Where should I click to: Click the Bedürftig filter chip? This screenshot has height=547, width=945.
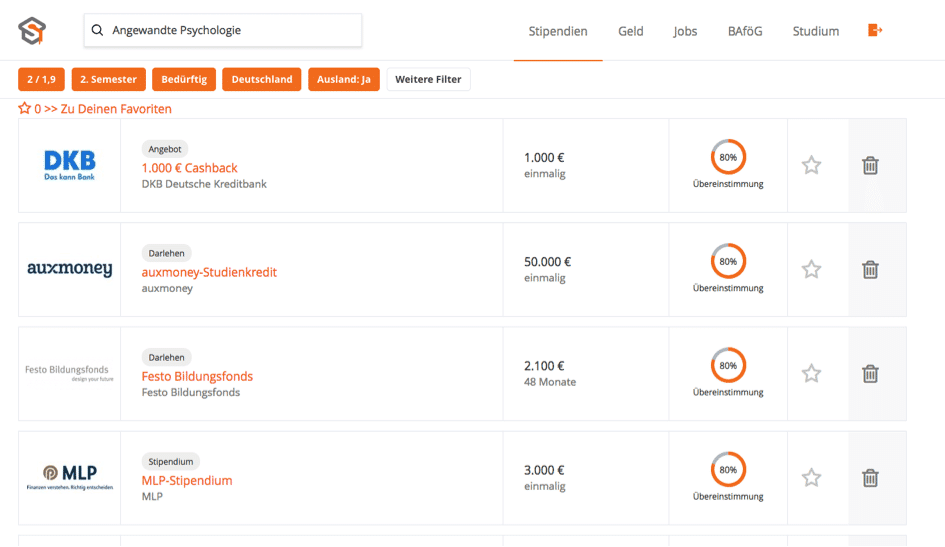tap(184, 79)
